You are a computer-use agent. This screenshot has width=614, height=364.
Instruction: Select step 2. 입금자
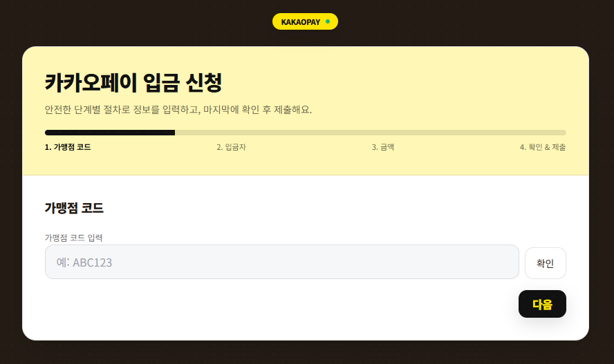(232, 147)
